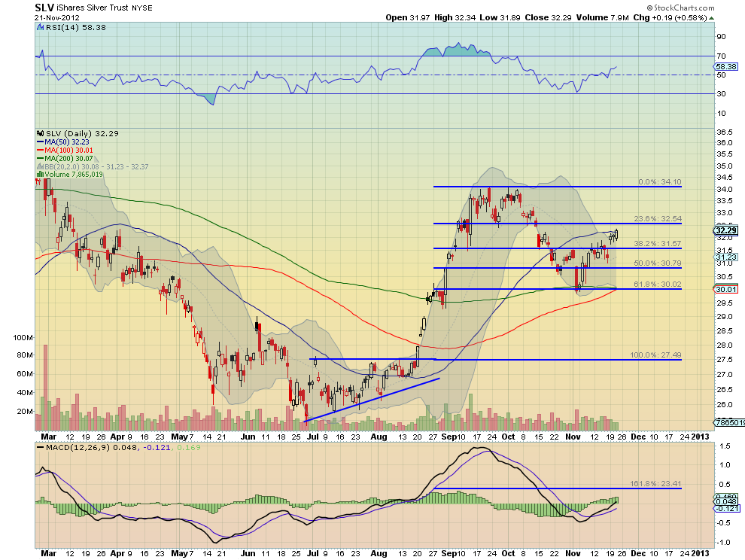Click the 100M volume axis label

[23, 338]
